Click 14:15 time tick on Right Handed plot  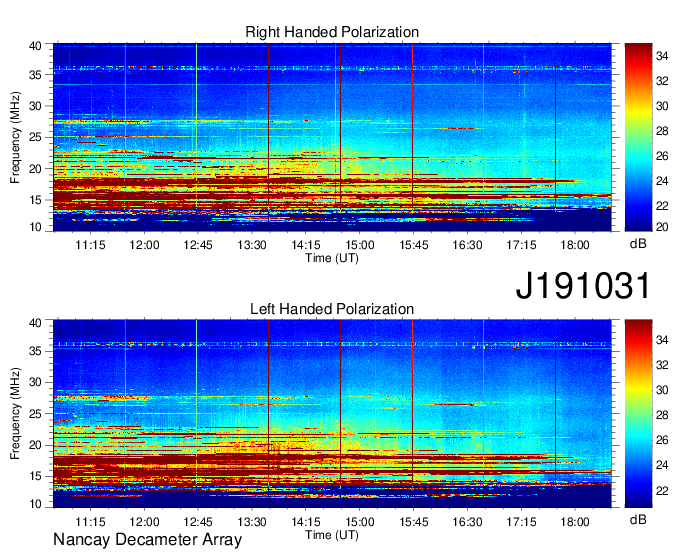(x=306, y=245)
